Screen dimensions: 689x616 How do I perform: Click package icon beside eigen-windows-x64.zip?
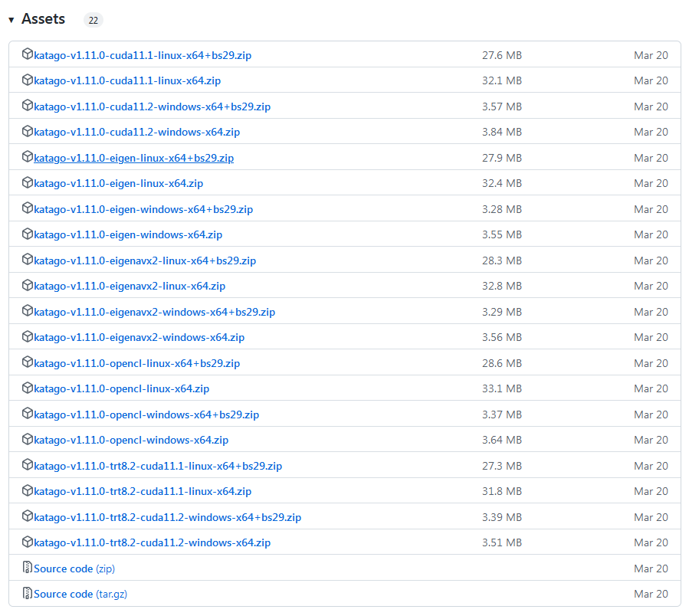pos(28,234)
